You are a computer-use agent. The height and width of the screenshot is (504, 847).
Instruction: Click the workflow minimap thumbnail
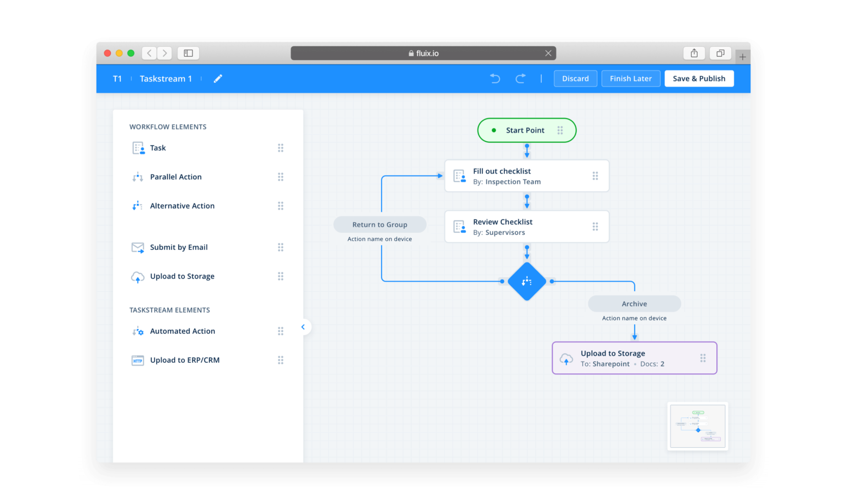697,426
